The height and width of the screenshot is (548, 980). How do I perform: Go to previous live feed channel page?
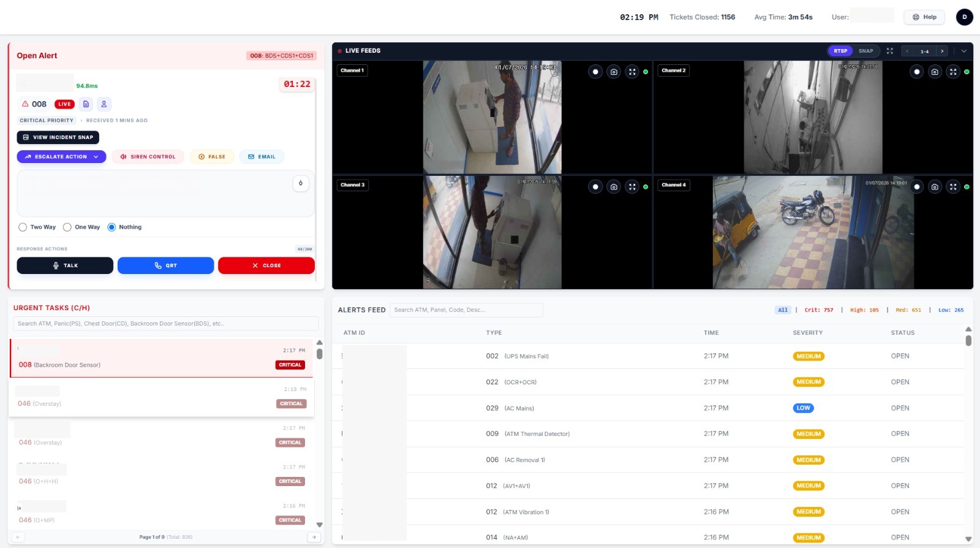907,51
